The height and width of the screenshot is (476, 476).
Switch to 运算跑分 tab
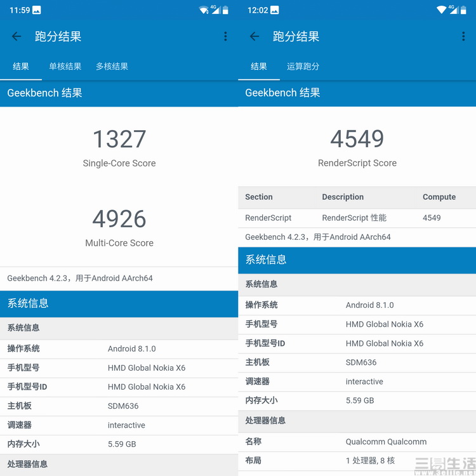(x=303, y=67)
